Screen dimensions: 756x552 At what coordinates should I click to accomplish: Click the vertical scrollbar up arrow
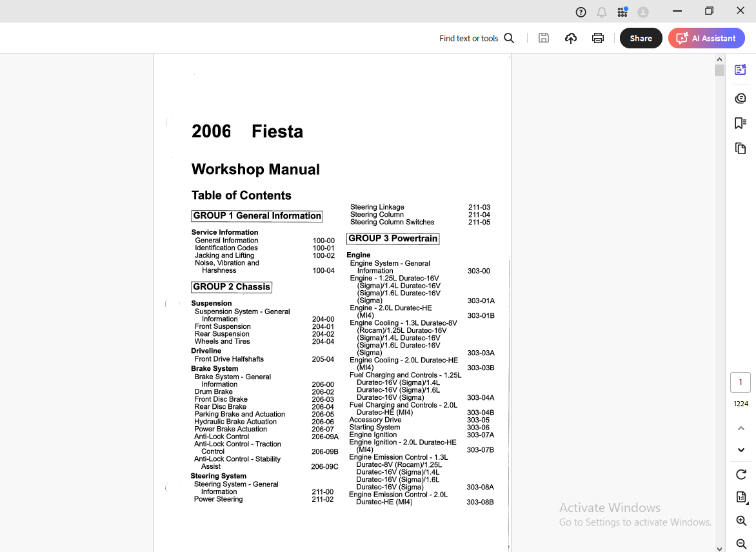719,59
